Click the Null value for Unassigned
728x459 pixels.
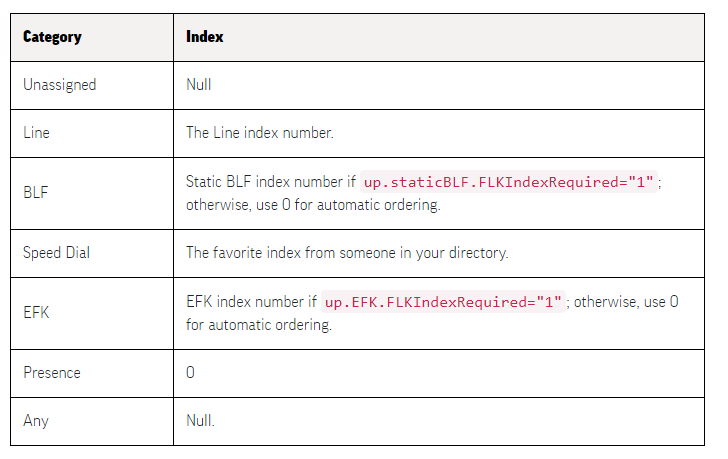(199, 84)
